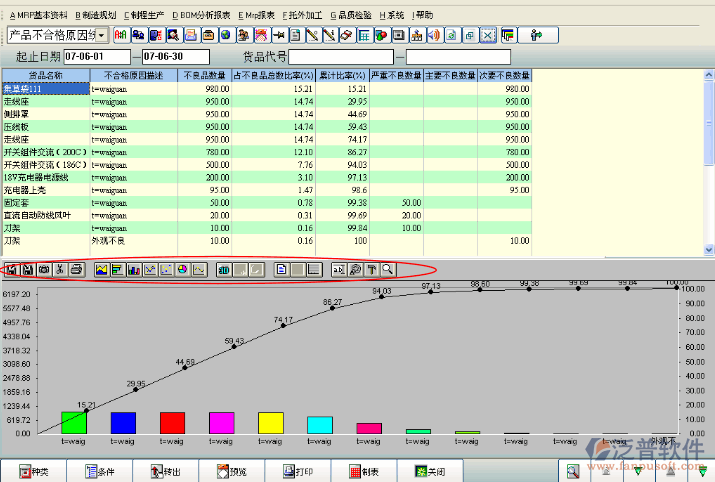Select the pie chart type icon
The height and width of the screenshot is (482, 715).
tap(183, 269)
